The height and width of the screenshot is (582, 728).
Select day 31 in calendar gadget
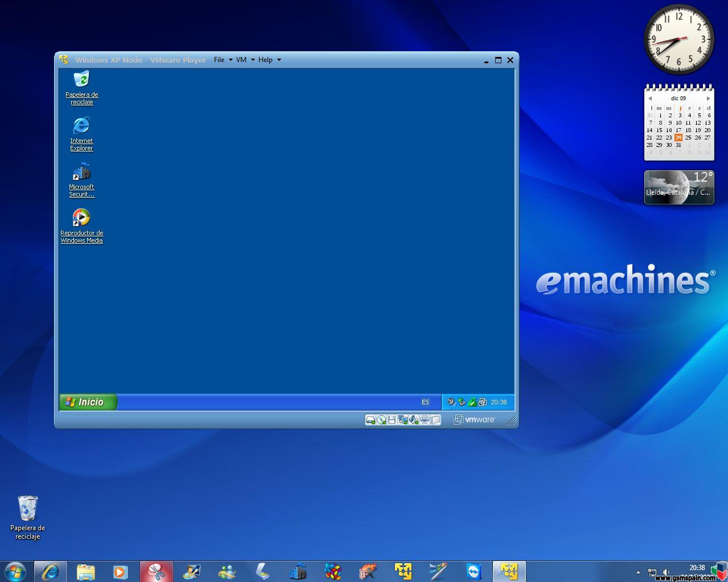tap(678, 145)
